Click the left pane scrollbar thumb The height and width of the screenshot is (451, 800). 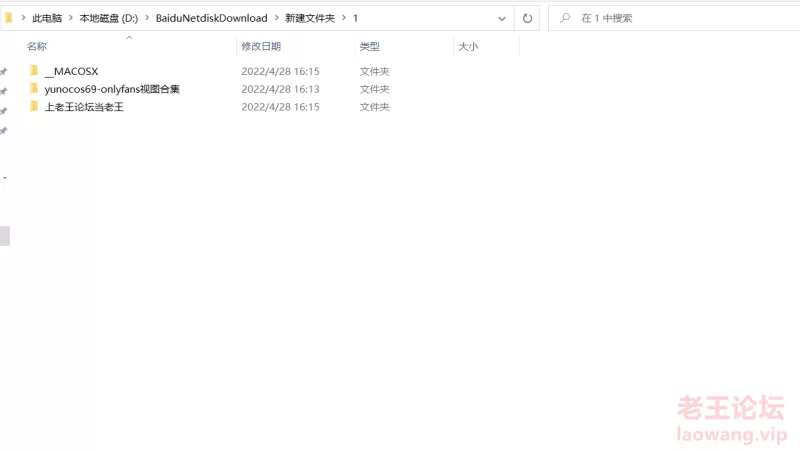click(5, 236)
